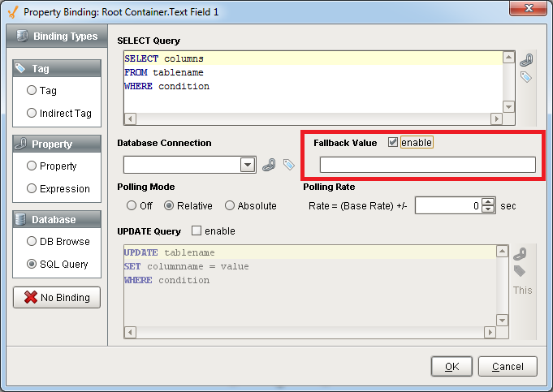Increase the polling rate with up arrow
553x392 pixels.
click(487, 202)
